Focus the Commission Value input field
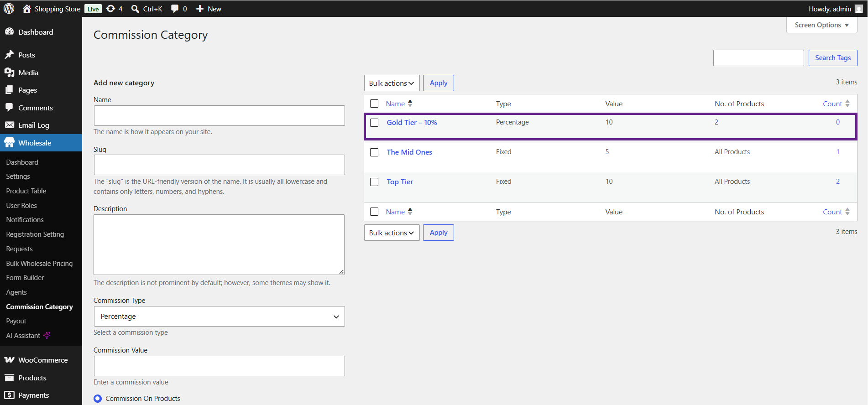 [219, 366]
